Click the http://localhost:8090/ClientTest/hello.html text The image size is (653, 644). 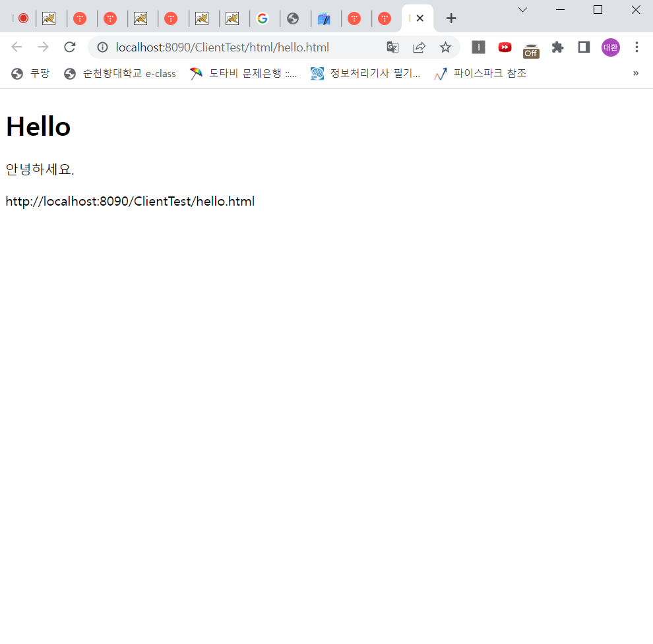click(x=130, y=202)
